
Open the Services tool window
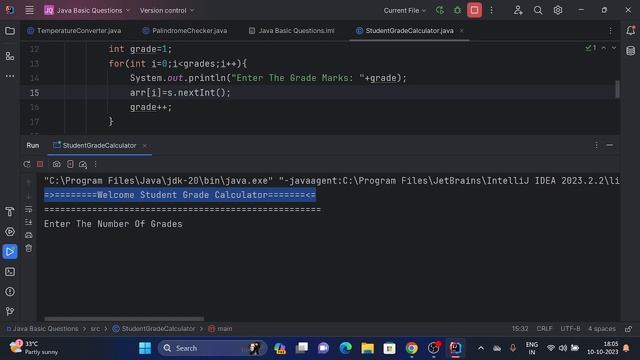[10, 231]
